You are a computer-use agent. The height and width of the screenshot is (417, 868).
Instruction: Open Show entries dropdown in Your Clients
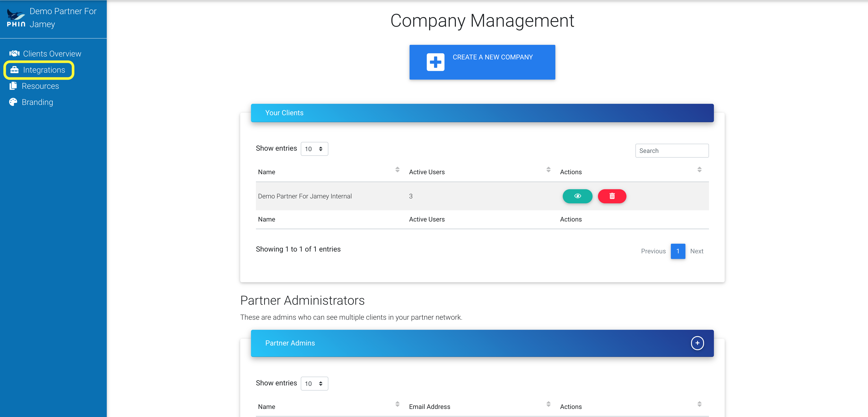coord(314,149)
